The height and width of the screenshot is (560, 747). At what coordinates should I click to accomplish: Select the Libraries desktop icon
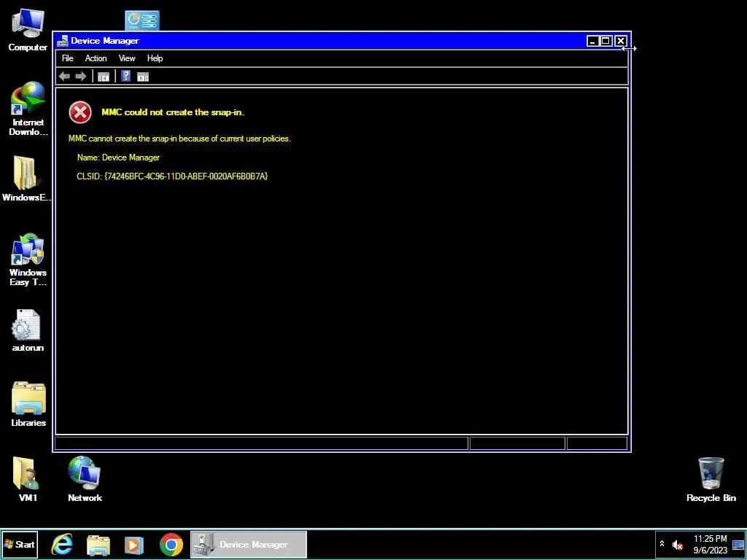28,404
